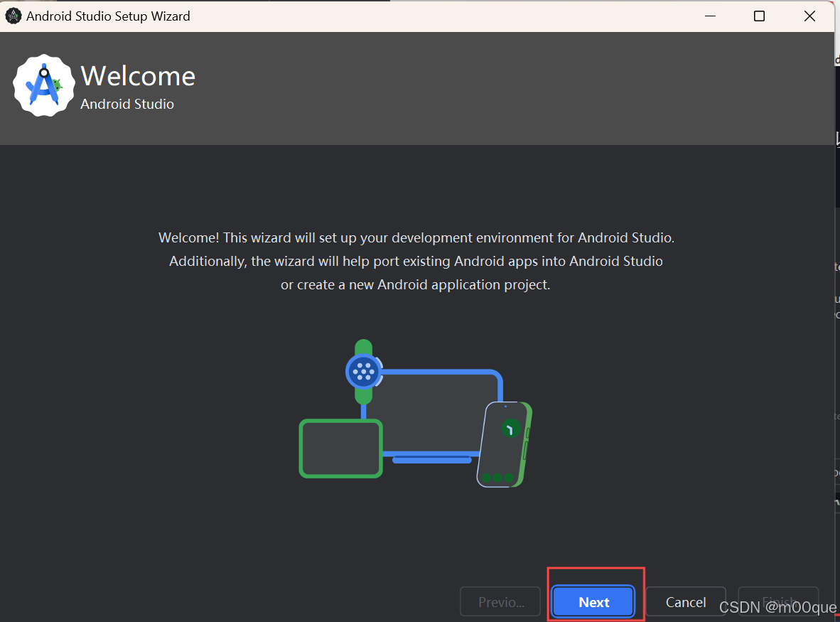This screenshot has height=622, width=840.
Task: Click the green tablet graphic
Action: (x=340, y=449)
